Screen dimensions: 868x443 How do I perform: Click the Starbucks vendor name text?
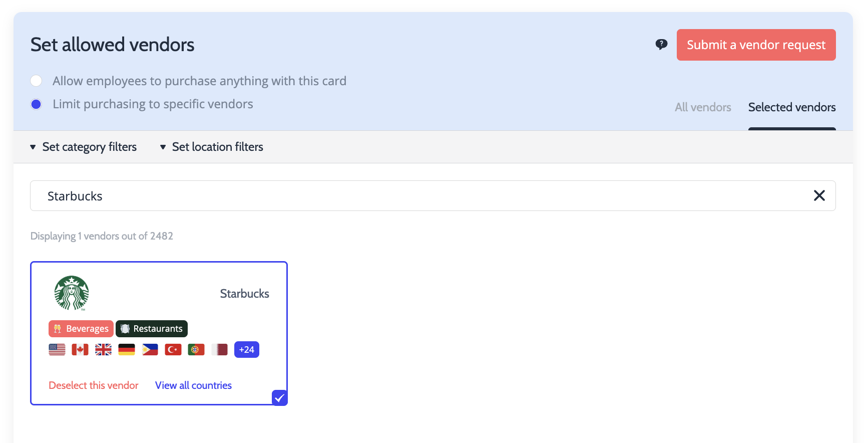(244, 294)
